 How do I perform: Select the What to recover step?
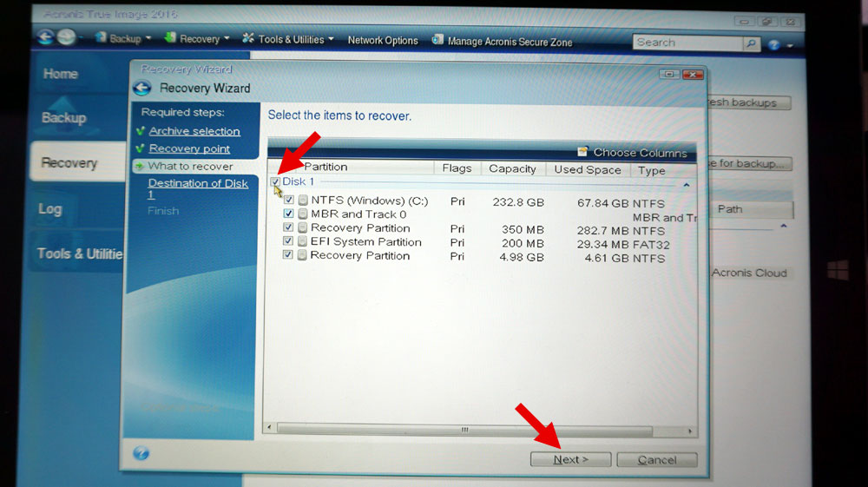(x=190, y=166)
